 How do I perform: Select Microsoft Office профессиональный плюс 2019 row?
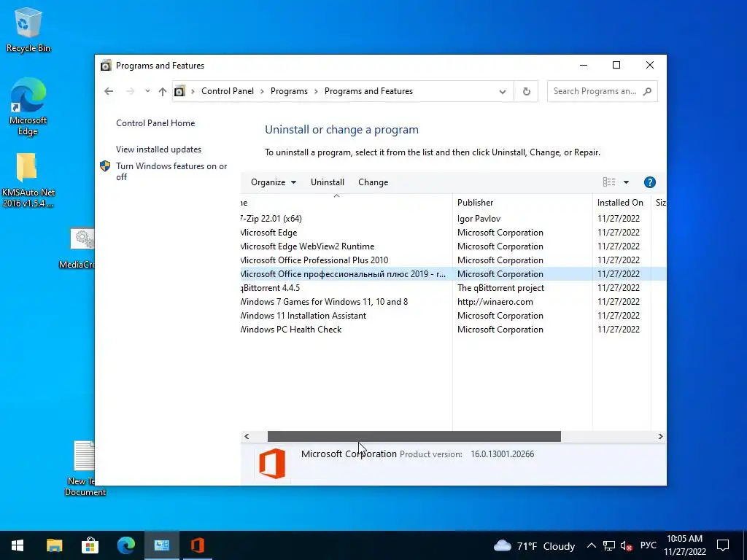454,274
